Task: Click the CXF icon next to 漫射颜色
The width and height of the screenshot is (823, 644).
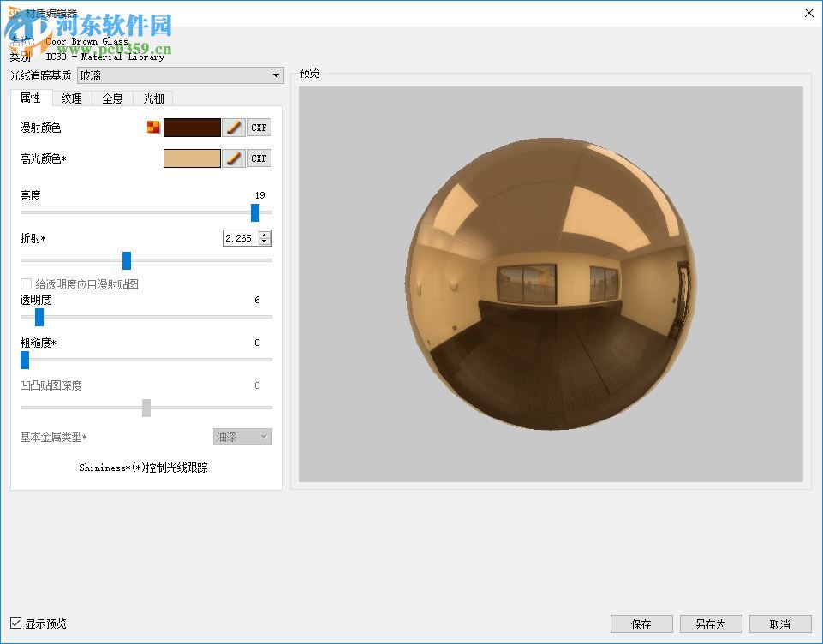Action: pos(259,127)
